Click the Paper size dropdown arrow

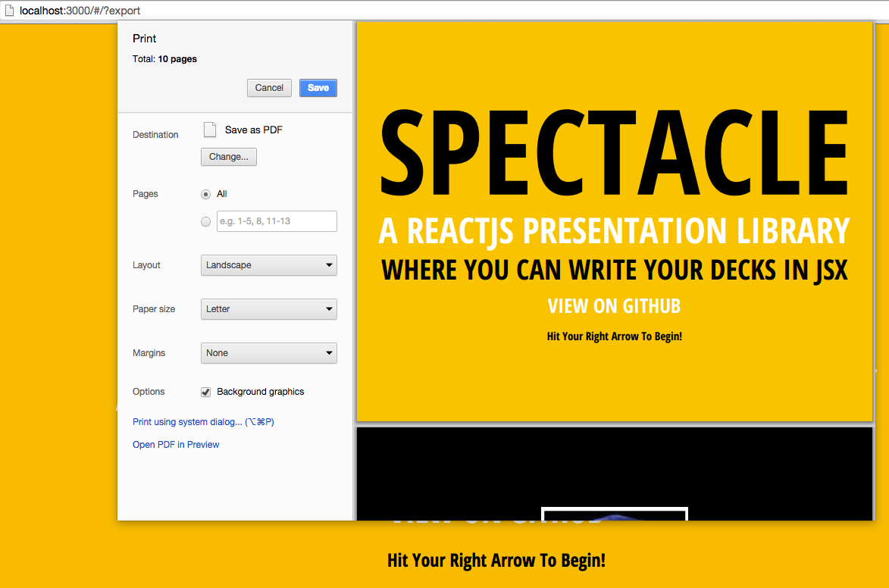tap(329, 309)
